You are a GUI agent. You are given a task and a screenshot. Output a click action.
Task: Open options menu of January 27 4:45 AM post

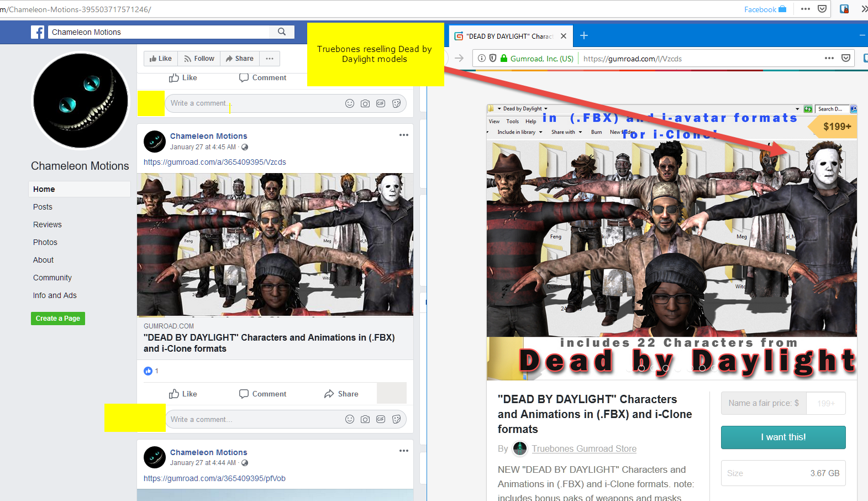[x=404, y=135]
